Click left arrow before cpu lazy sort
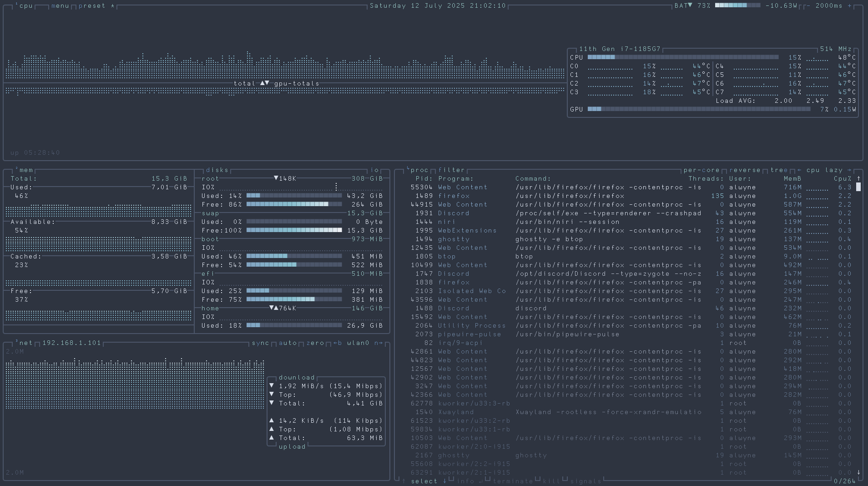This screenshot has height=486, width=868. pyautogui.click(x=799, y=170)
